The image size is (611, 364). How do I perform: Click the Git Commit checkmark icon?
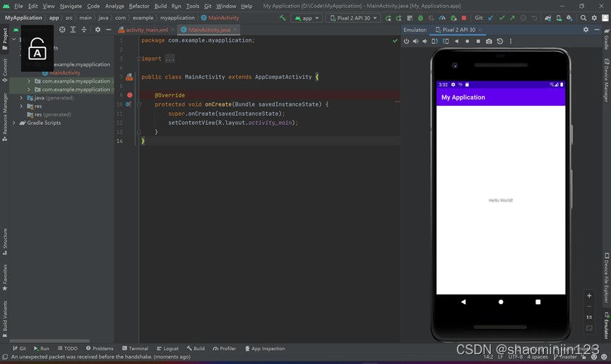502,18
